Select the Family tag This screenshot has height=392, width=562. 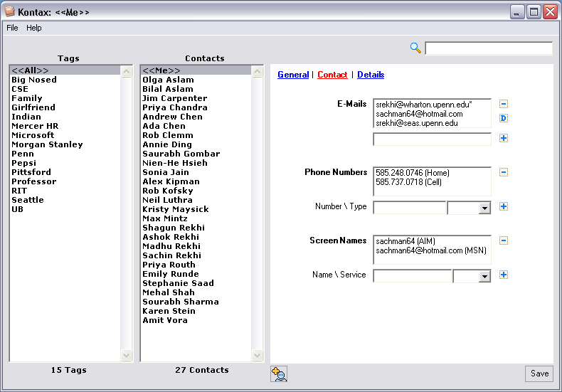pyautogui.click(x=65, y=98)
